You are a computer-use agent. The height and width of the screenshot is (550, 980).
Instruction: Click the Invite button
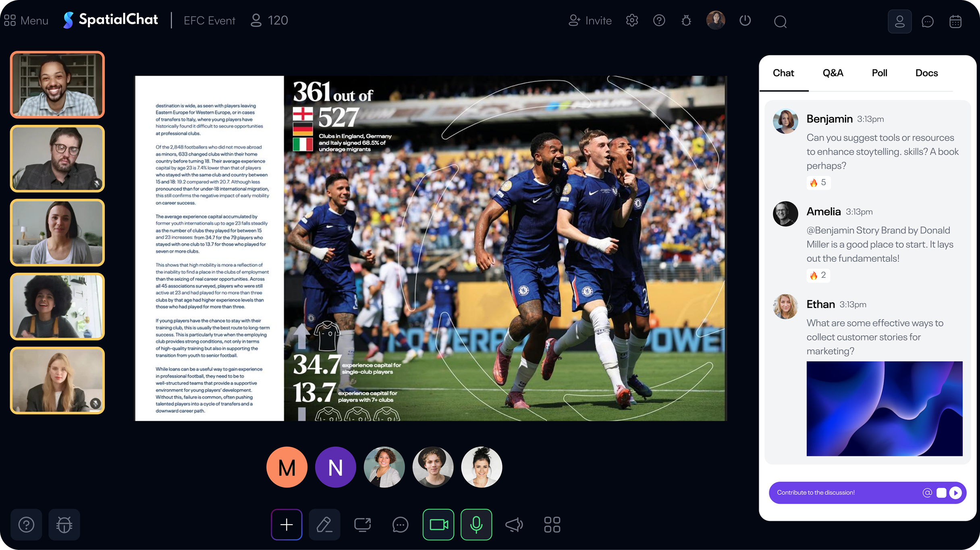(x=590, y=21)
